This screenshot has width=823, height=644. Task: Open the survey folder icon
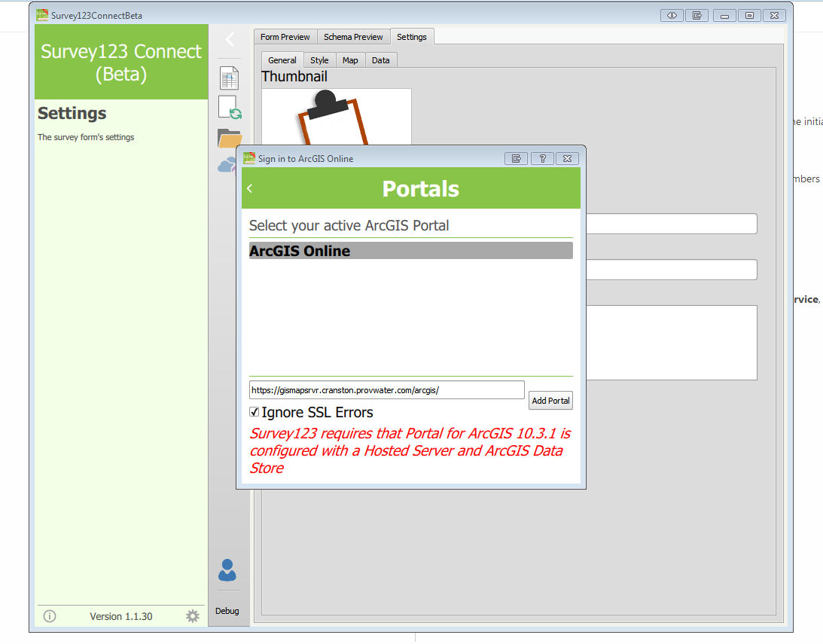tap(230, 138)
